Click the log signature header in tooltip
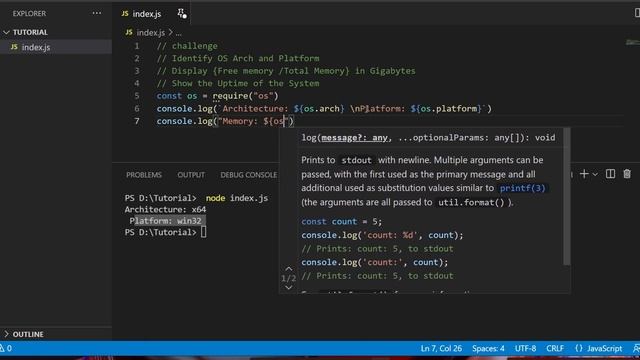This screenshot has height=360, width=640. [x=428, y=138]
